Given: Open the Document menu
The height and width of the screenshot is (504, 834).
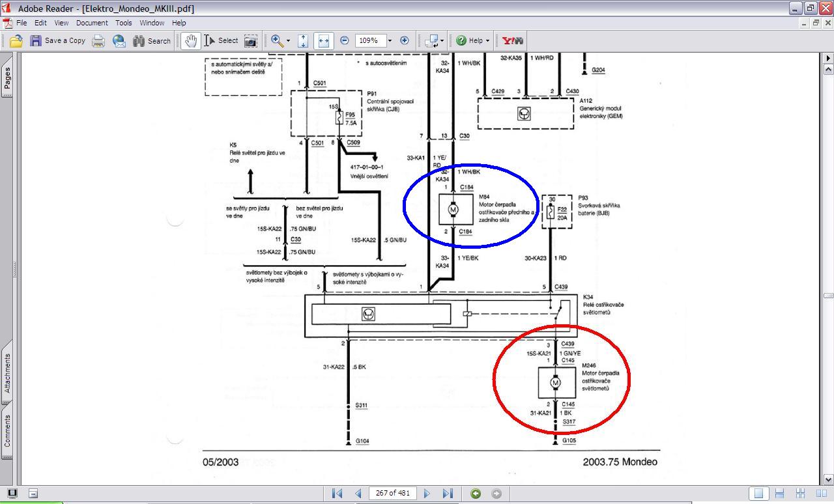Looking at the screenshot, I should click(92, 22).
